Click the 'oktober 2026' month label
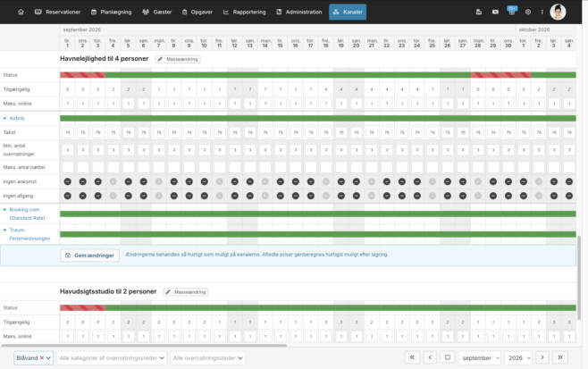The width and height of the screenshot is (588, 369). [x=534, y=29]
